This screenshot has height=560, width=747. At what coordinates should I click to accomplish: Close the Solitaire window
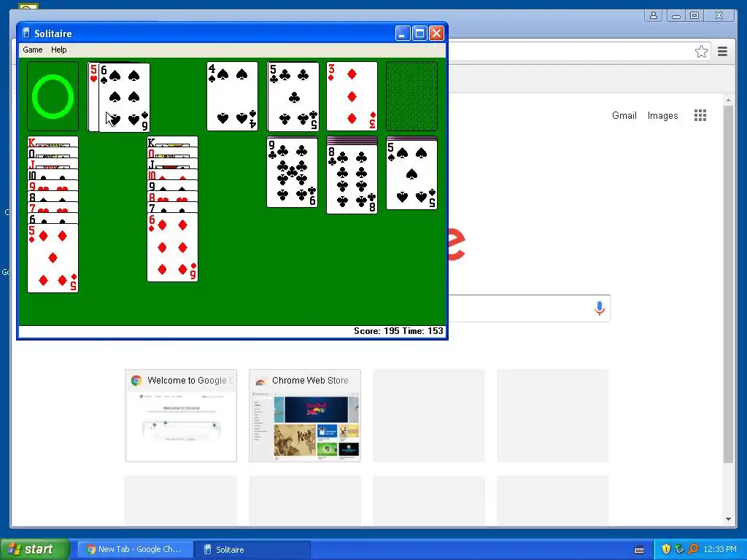[x=436, y=34]
